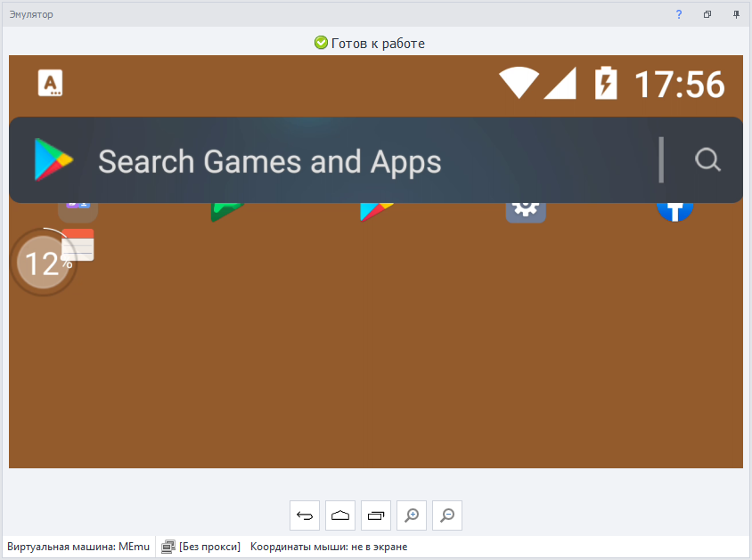752x560 pixels.
Task: Click the Виртуальная машина: MEmu label
Action: 78,547
